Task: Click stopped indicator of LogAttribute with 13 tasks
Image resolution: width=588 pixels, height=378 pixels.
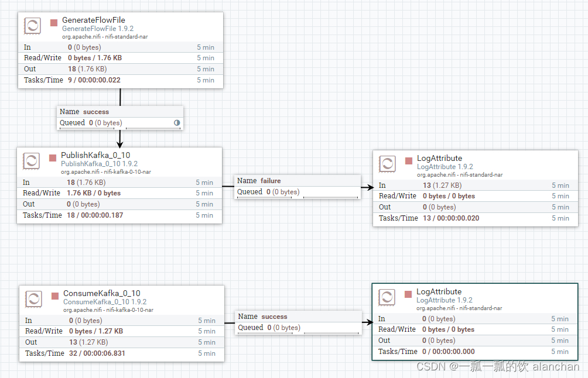Action: tap(409, 161)
